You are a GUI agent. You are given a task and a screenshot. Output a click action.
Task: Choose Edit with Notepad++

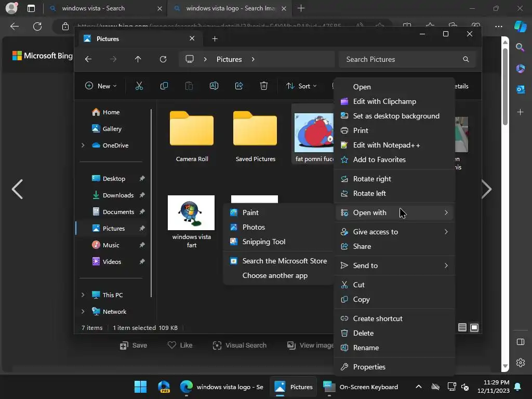(395, 145)
